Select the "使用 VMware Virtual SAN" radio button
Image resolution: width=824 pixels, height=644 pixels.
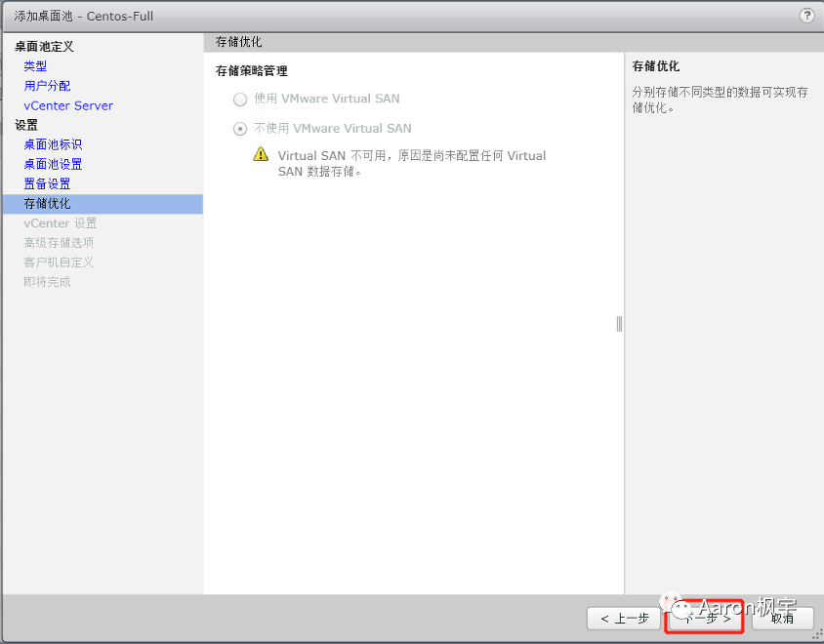click(240, 100)
